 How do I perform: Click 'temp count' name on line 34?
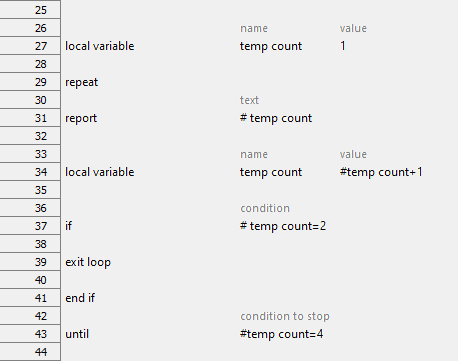click(x=271, y=172)
